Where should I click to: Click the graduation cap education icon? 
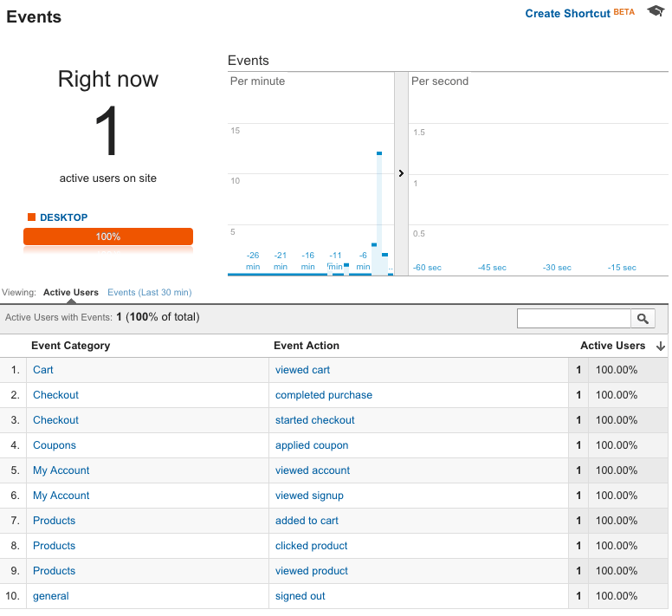click(656, 13)
